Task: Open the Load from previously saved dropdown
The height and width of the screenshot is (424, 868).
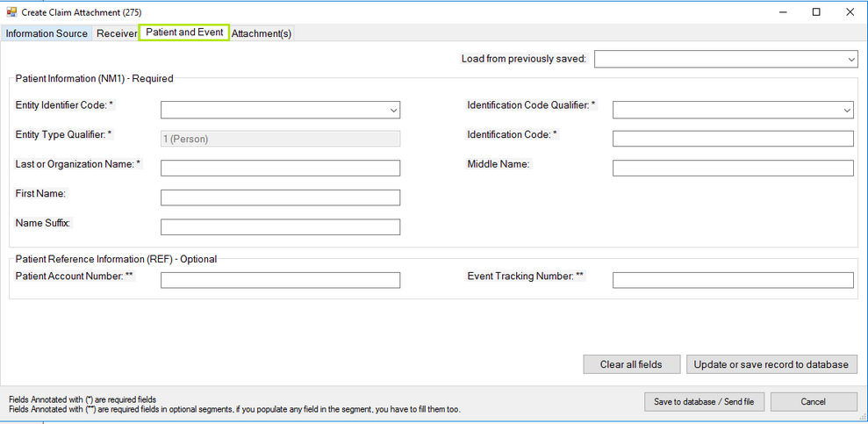Action: [x=726, y=59]
